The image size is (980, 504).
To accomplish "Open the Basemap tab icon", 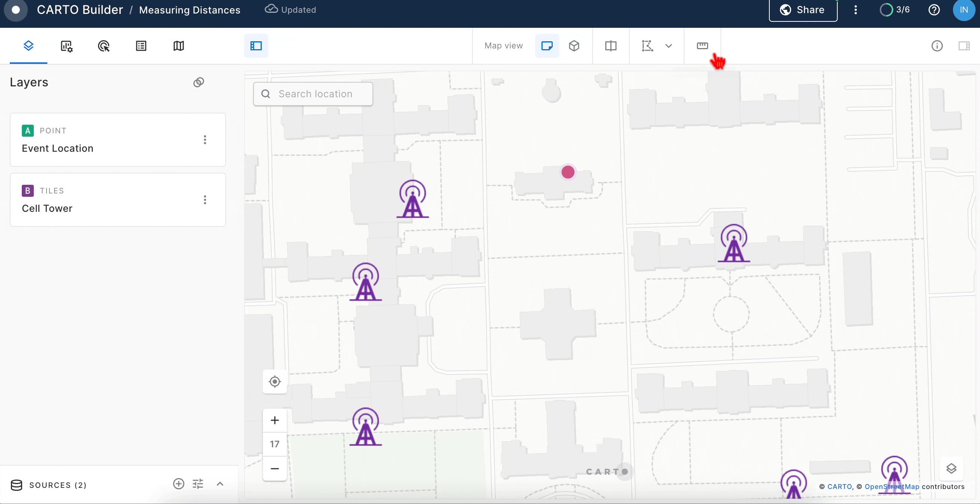I will [x=178, y=46].
